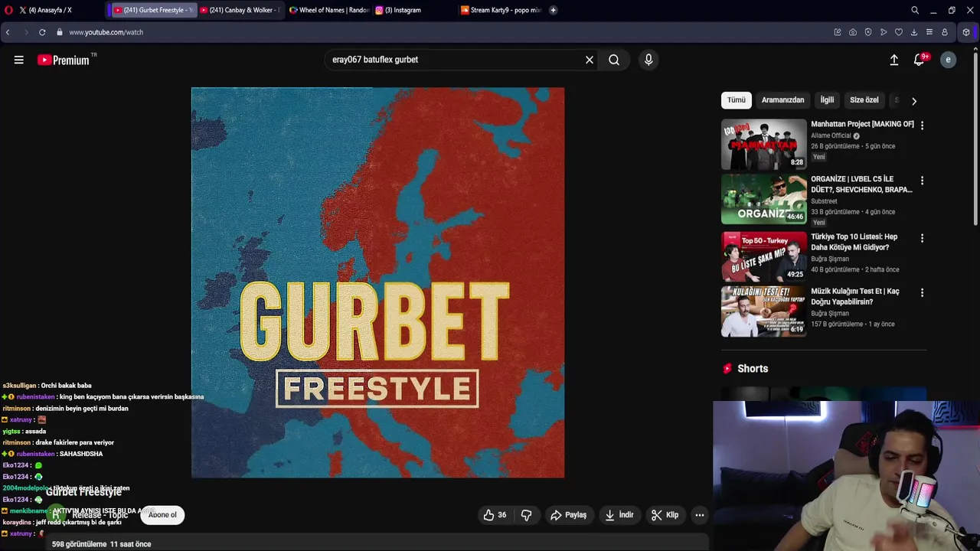The image size is (980, 551).
Task: Click the Klip button
Action: pyautogui.click(x=665, y=515)
